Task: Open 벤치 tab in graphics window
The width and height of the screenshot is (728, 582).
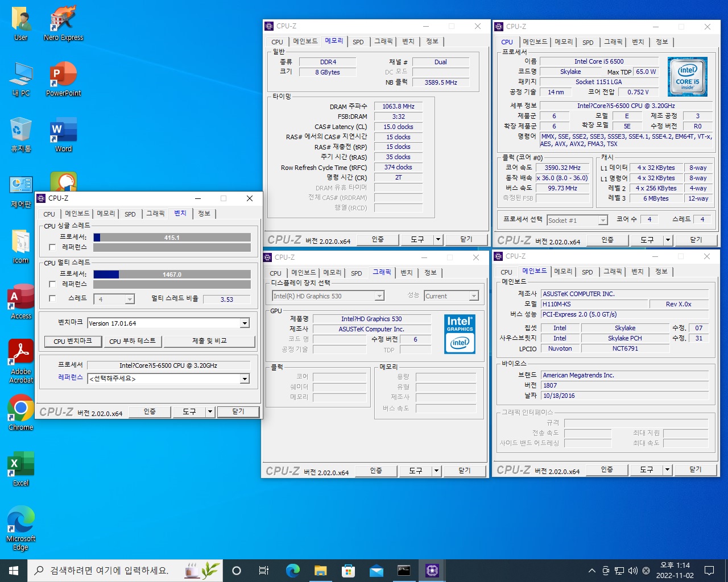Action: tap(406, 273)
